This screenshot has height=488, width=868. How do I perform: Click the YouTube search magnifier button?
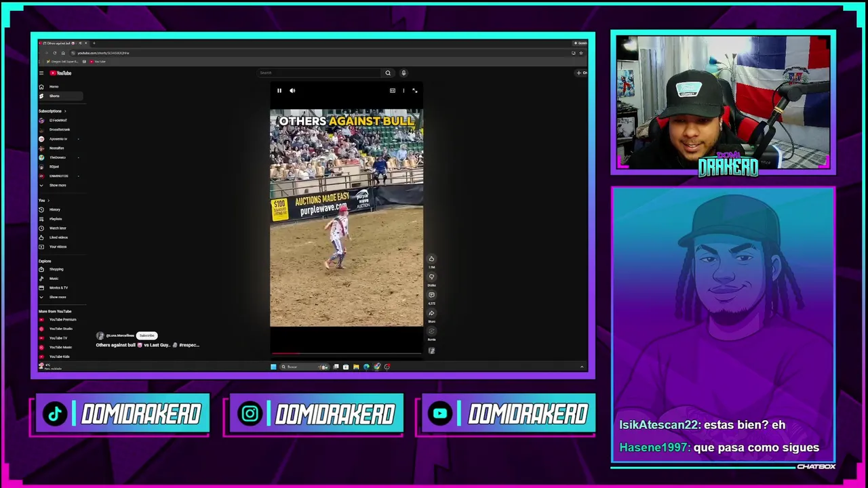388,73
